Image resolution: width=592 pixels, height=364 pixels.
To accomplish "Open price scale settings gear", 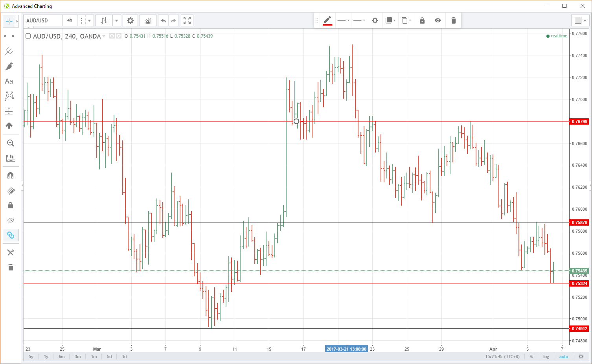I will pos(581,357).
